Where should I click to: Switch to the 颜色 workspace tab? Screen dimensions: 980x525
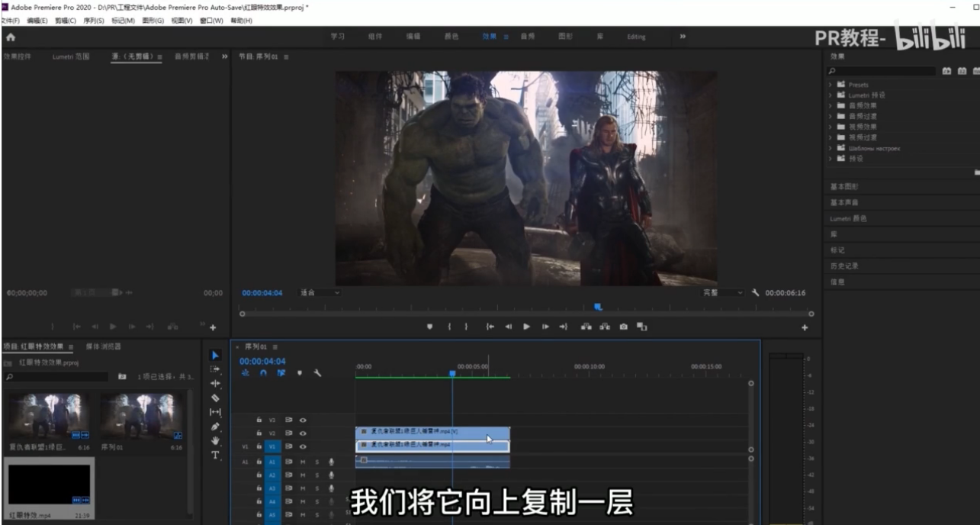(451, 37)
